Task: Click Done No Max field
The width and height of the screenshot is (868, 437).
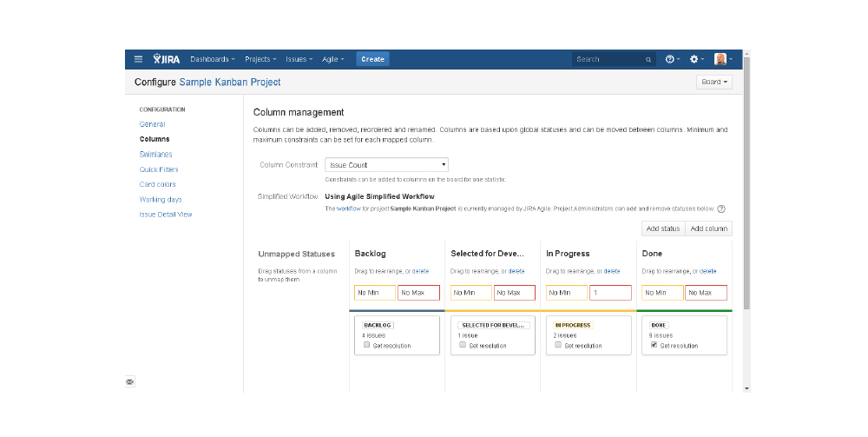Action: tap(707, 293)
